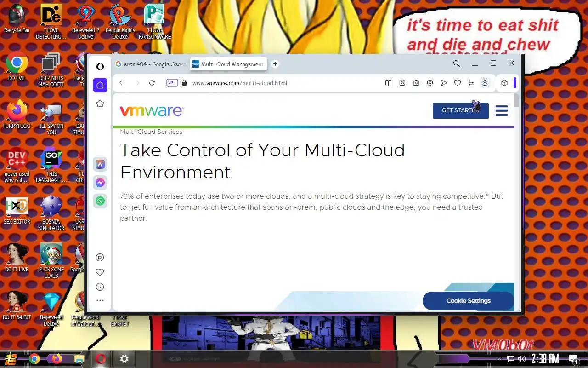Open Cookie Settings button

[x=468, y=300]
